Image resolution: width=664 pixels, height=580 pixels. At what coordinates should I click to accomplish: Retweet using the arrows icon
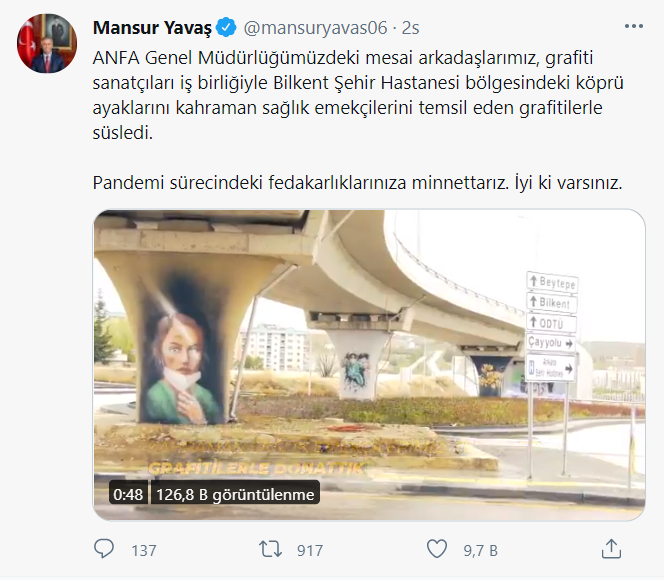click(x=270, y=550)
